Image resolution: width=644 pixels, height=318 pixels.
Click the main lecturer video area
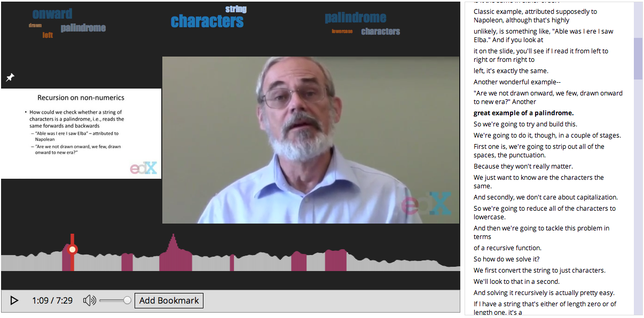pyautogui.click(x=311, y=140)
